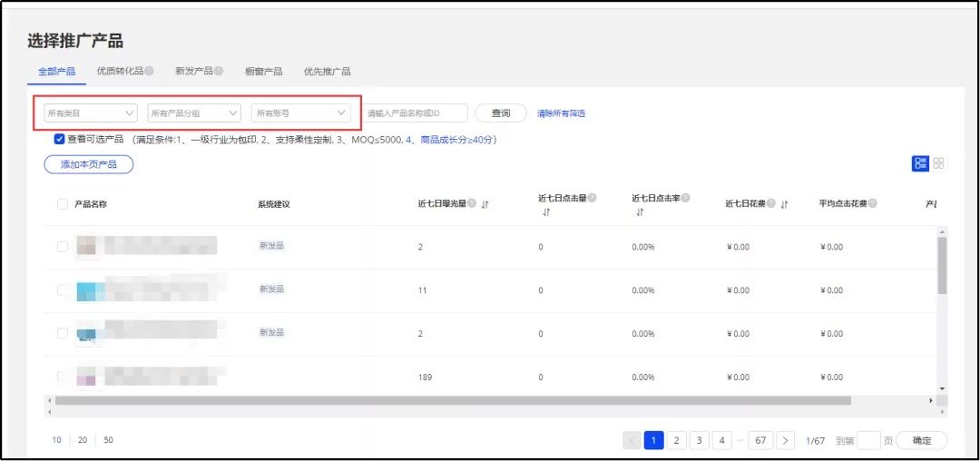Click 系统建议 column header
This screenshot has height=461, width=980.
pos(274,203)
